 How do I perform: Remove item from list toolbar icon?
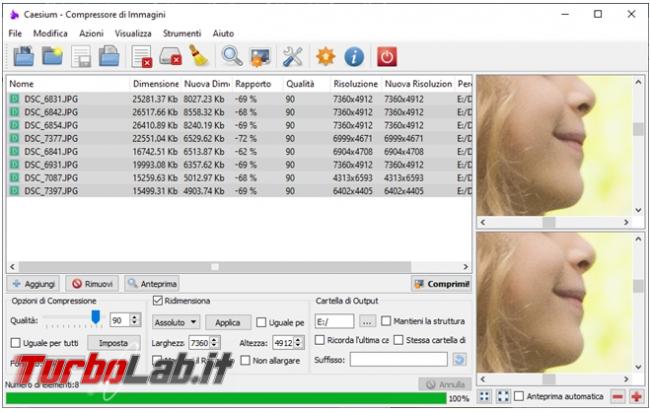click(142, 56)
